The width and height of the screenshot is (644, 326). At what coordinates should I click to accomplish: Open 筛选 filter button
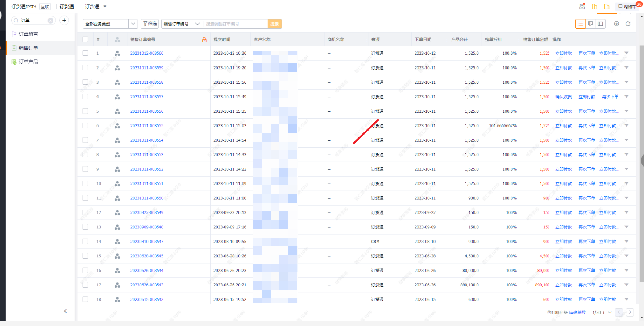[150, 24]
